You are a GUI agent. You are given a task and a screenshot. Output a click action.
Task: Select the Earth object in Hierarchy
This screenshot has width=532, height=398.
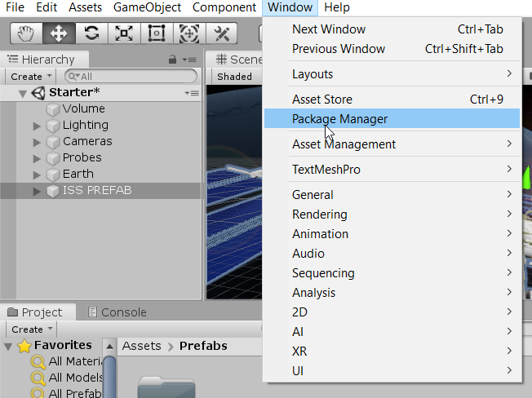pyautogui.click(x=78, y=174)
